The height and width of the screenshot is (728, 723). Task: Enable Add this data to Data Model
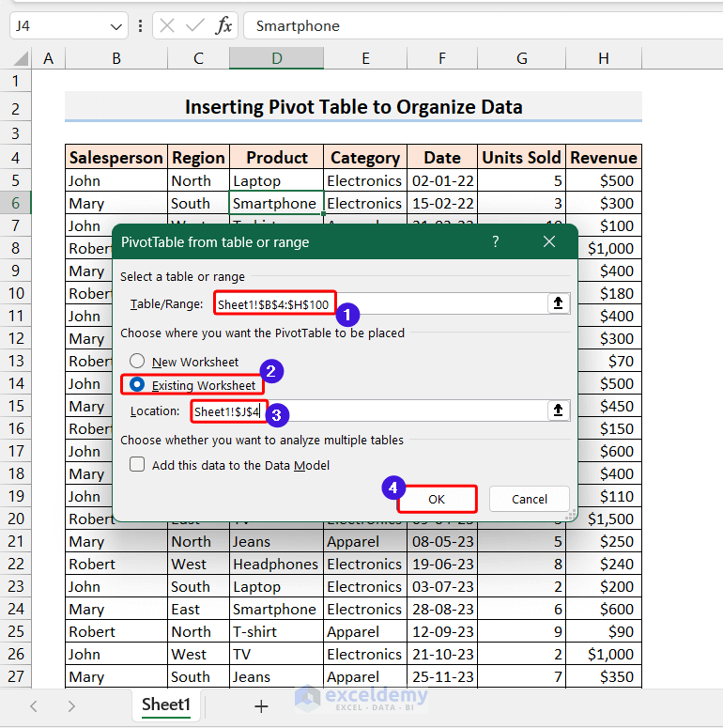138,464
